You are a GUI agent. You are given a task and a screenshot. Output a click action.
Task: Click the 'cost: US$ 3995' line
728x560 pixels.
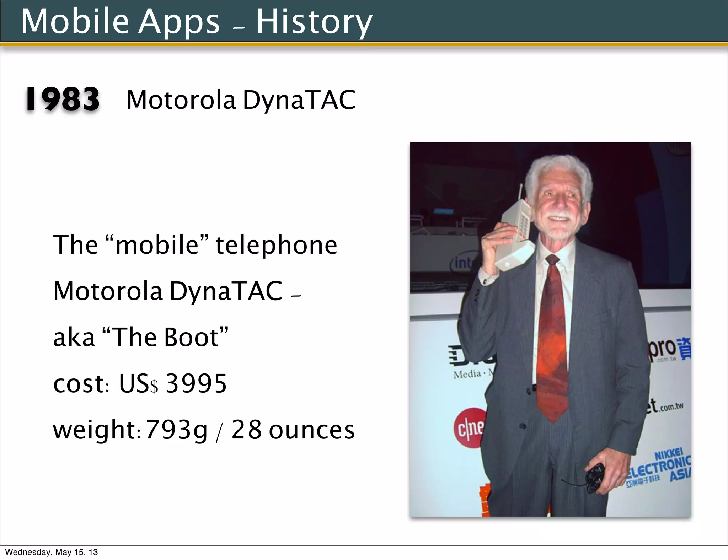[140, 383]
